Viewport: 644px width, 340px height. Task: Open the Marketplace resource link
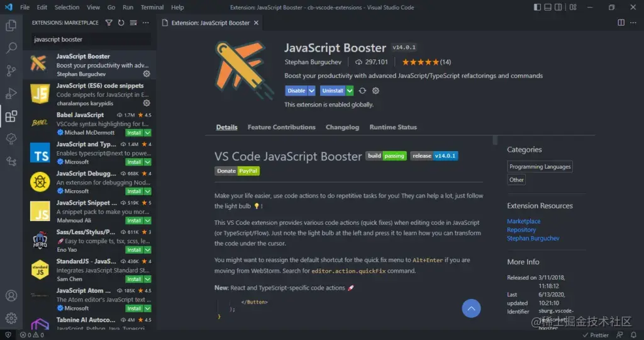[523, 221]
